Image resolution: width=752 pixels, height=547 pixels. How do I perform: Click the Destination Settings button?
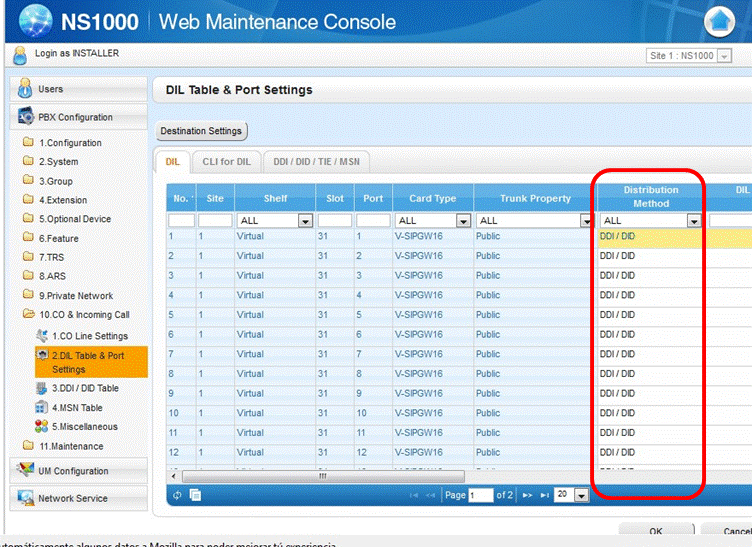201,131
